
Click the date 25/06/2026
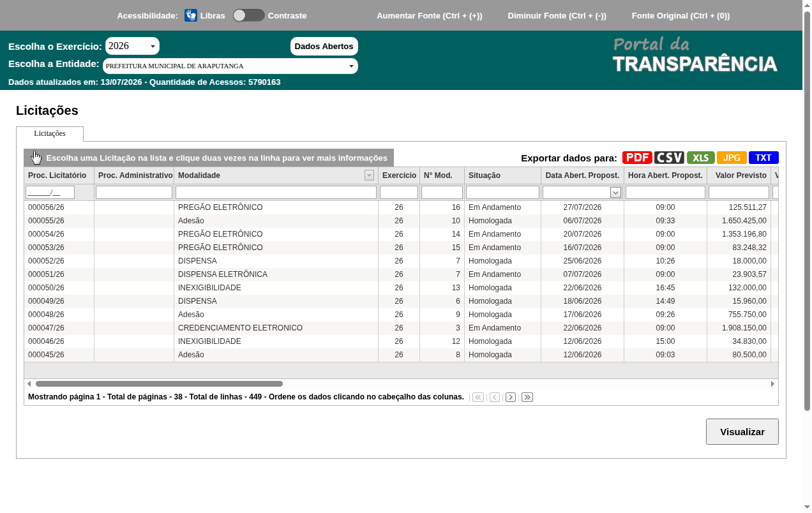coord(582,261)
